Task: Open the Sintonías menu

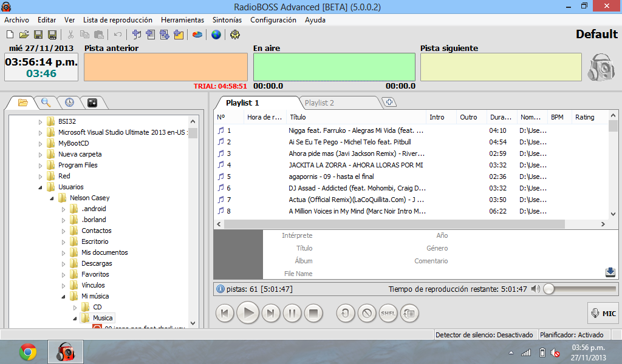Action: [227, 20]
